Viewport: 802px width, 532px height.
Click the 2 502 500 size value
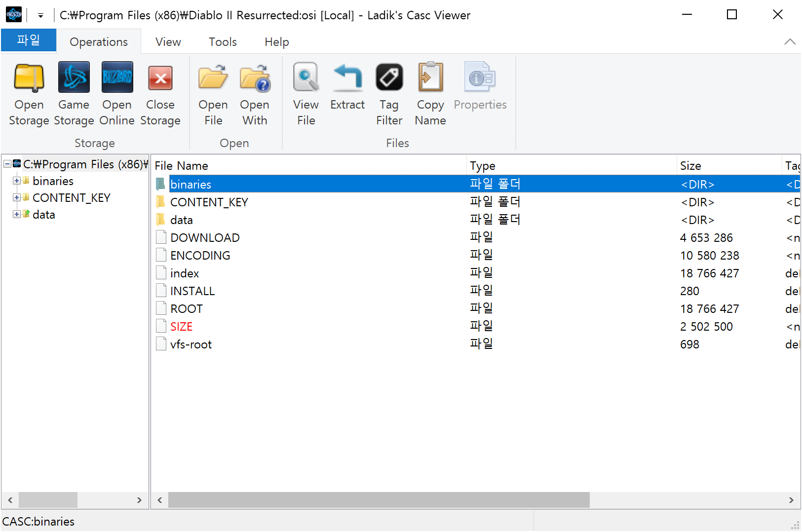(x=706, y=327)
